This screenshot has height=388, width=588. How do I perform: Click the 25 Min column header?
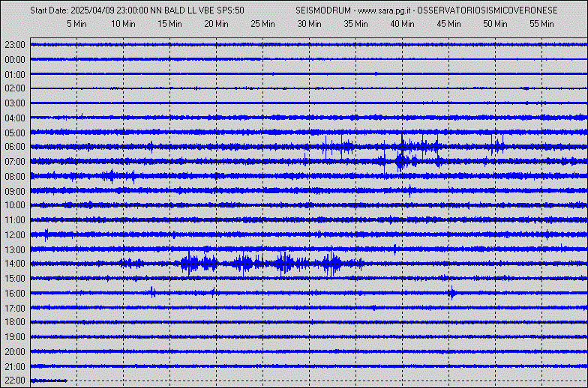(x=262, y=24)
